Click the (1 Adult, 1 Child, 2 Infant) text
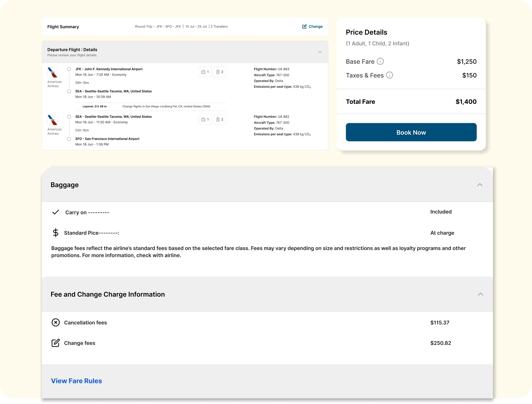The width and height of the screenshot is (532, 404). [377, 44]
